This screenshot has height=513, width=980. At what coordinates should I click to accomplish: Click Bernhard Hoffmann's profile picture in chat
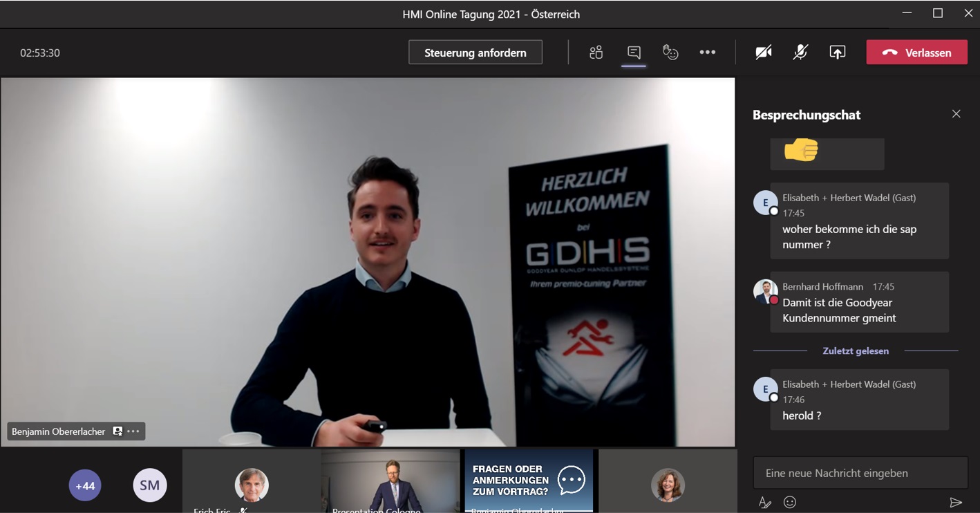[765, 291]
